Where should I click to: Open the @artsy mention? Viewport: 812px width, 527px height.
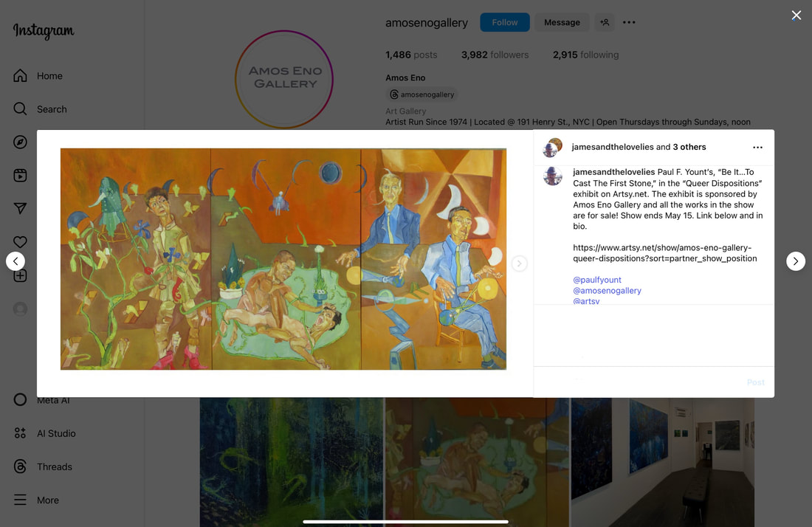[x=586, y=300]
